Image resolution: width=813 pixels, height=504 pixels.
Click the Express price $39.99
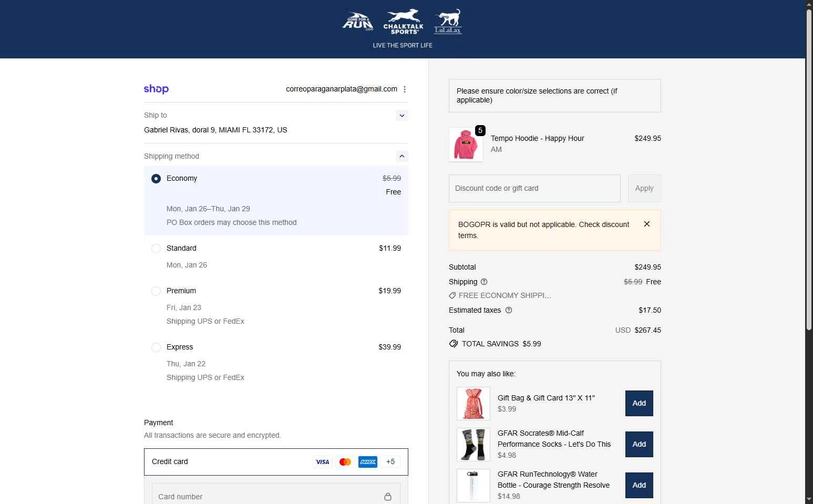point(389,347)
